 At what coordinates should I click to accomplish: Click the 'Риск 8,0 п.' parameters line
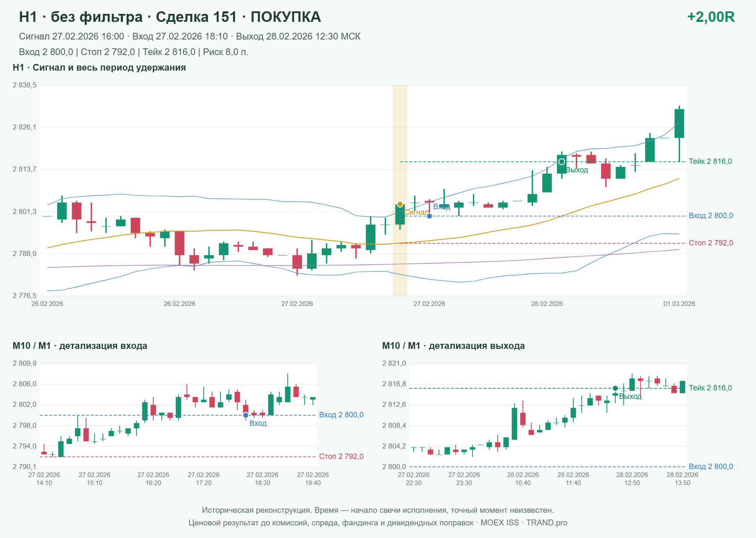point(134,52)
